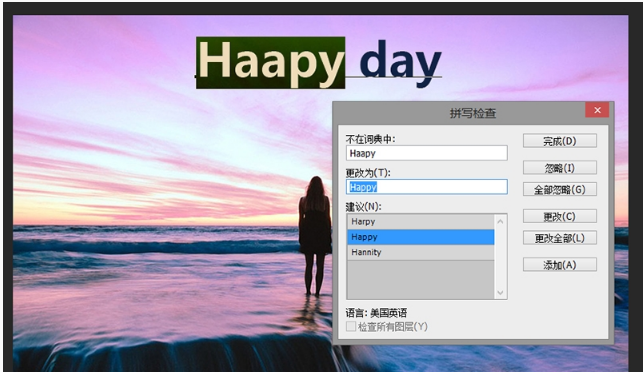
Task: Click the 更改(C) button
Action: click(560, 216)
